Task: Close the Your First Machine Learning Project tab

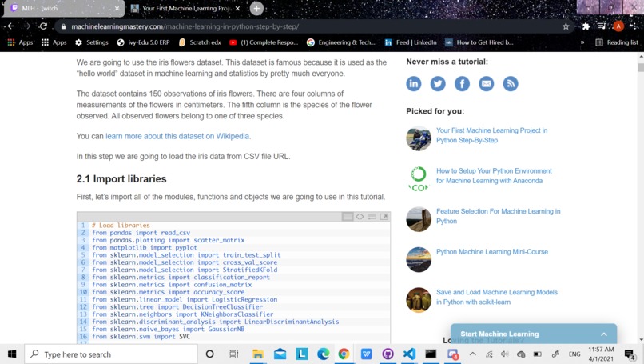Action: (237, 8)
